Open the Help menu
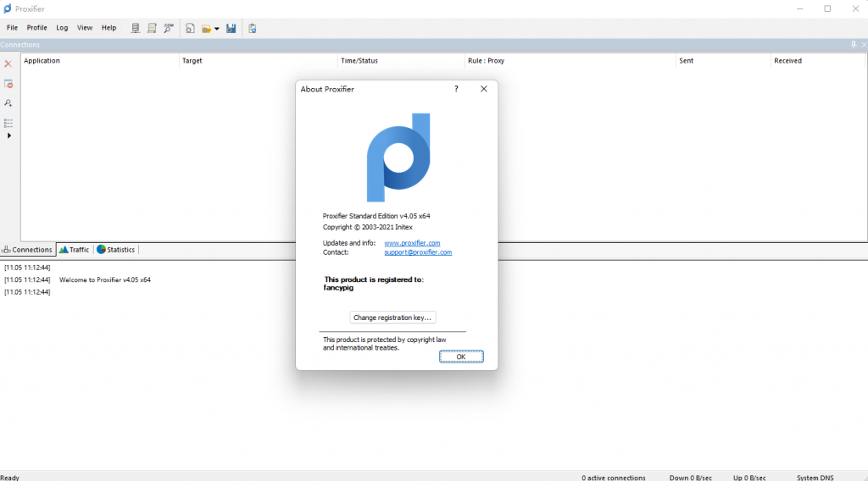 (109, 28)
